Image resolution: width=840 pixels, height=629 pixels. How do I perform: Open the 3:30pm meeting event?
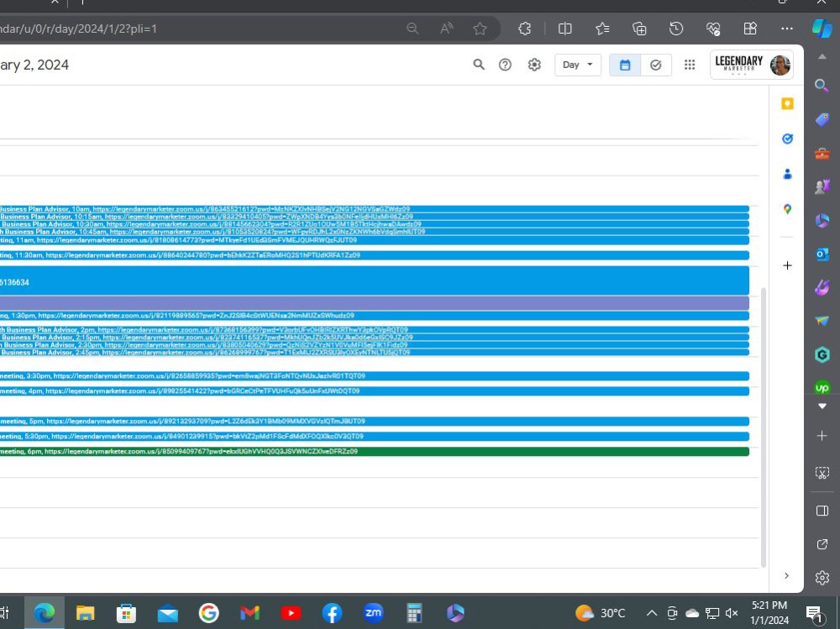click(374, 376)
